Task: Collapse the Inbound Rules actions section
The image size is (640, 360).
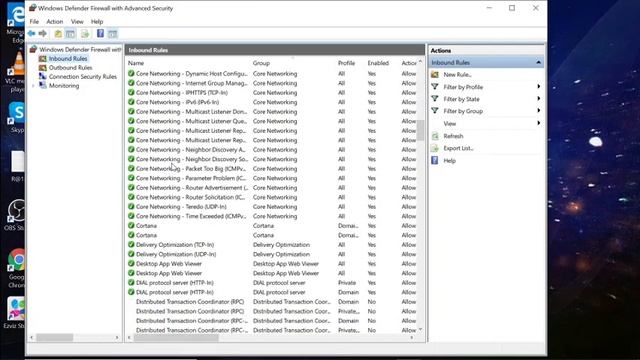Action: point(538,62)
